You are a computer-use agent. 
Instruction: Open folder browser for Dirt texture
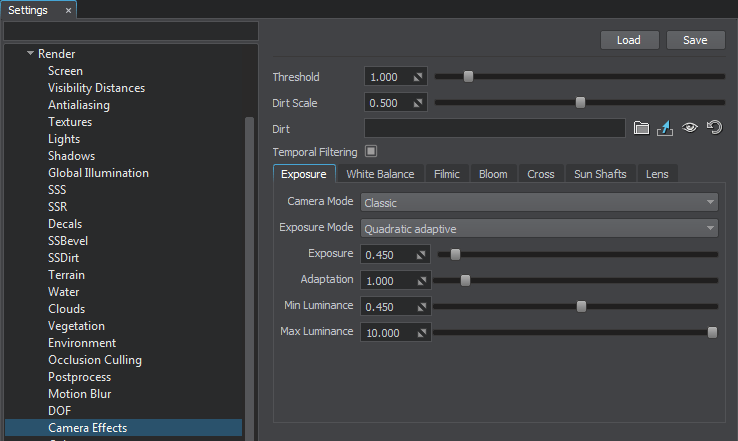(641, 128)
